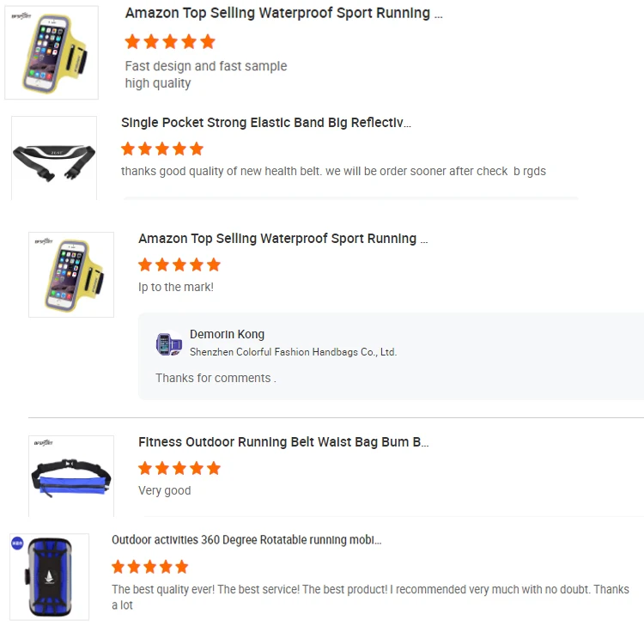Click star rating above 'Fast design' review
This screenshot has height=644, width=644.
click(170, 41)
